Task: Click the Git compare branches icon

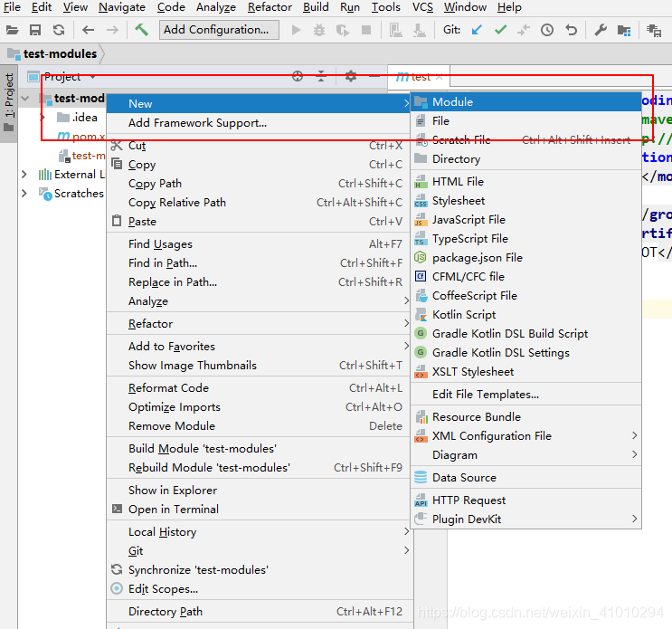Action: (x=524, y=30)
